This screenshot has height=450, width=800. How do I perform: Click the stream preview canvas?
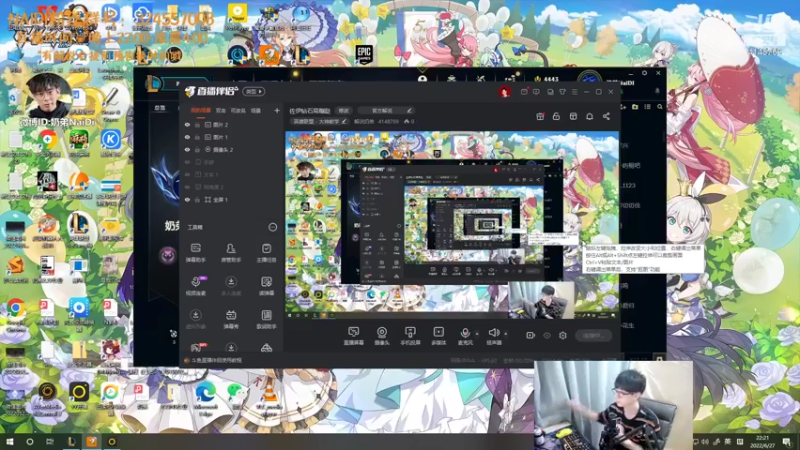pyautogui.click(x=452, y=223)
